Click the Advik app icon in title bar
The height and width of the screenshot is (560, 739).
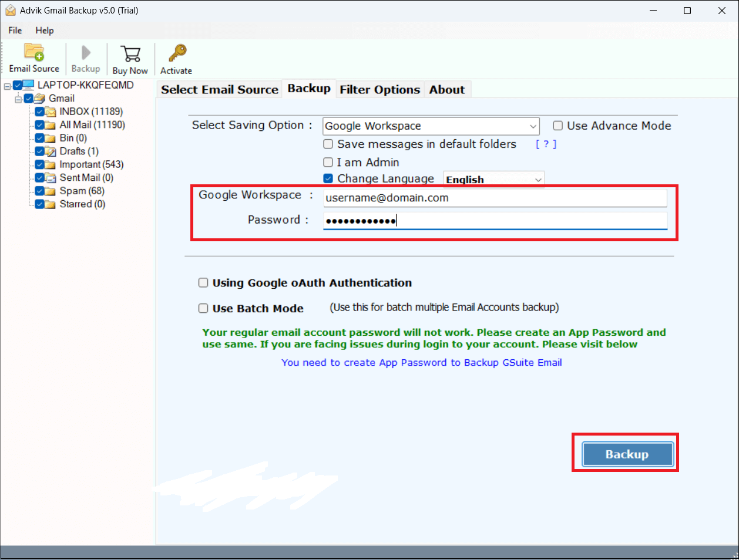[x=10, y=11]
